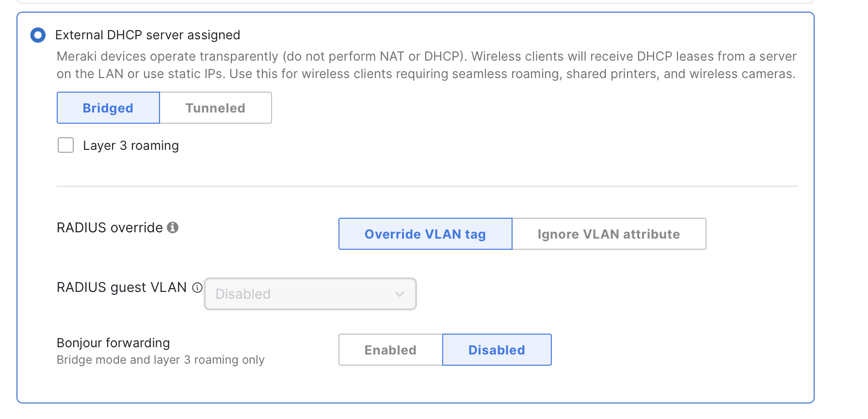The height and width of the screenshot is (419, 868).
Task: Choose Ignore VLAN attribute option
Action: coord(609,234)
